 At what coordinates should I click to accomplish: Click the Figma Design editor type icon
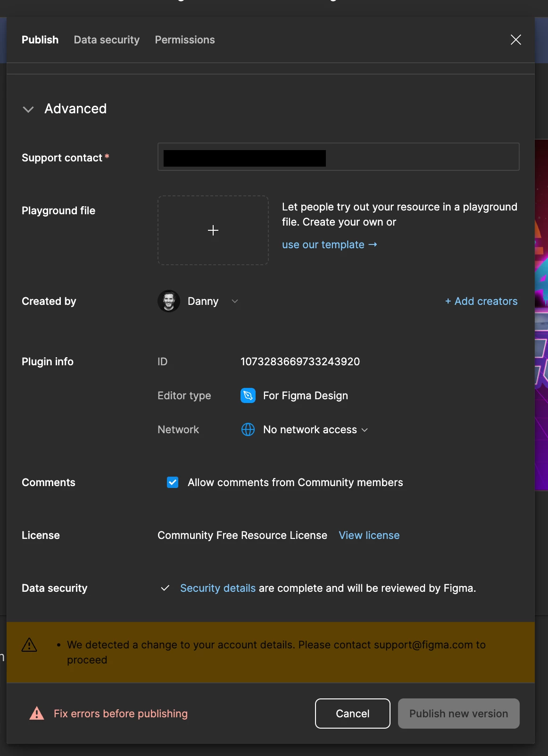coord(248,395)
